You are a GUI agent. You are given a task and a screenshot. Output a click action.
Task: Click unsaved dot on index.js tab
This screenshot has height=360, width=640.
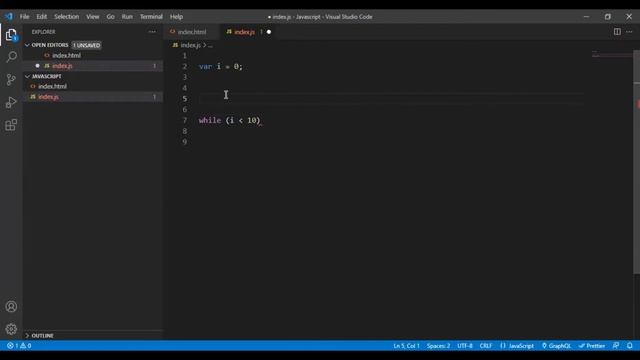[x=269, y=32]
